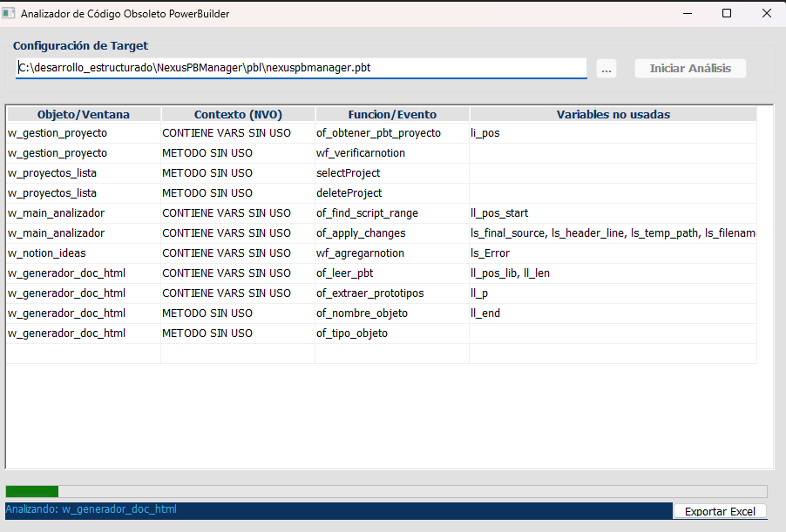The image size is (786, 532).
Task: Click the Variables no usadas column header
Action: [x=613, y=114]
